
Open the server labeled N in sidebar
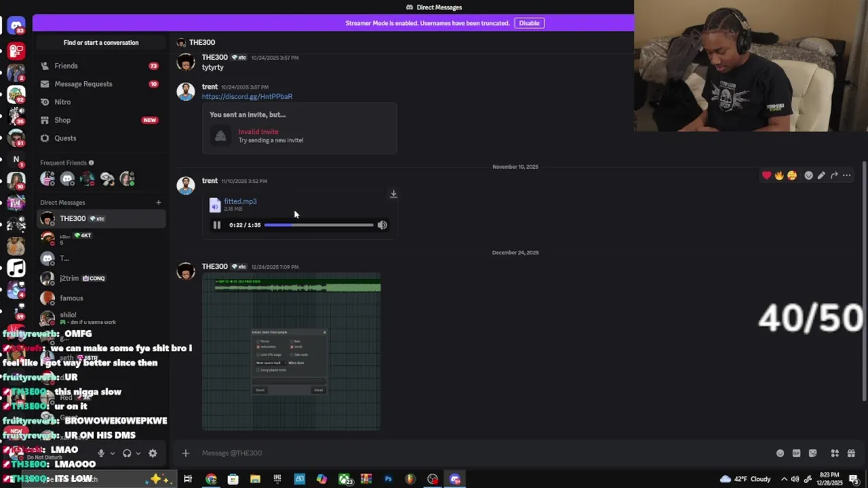[x=16, y=160]
